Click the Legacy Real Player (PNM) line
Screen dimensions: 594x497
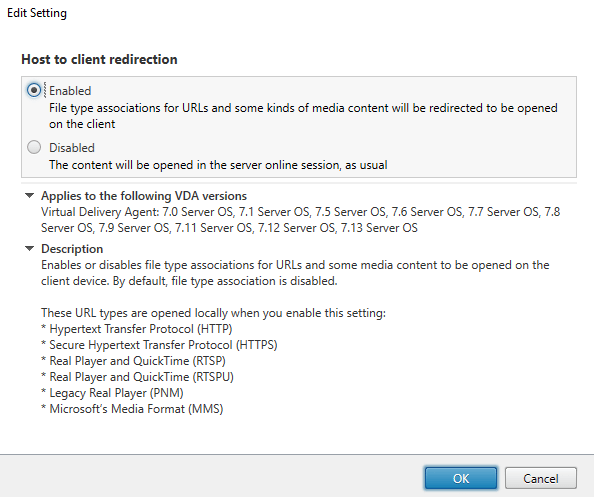(112, 393)
